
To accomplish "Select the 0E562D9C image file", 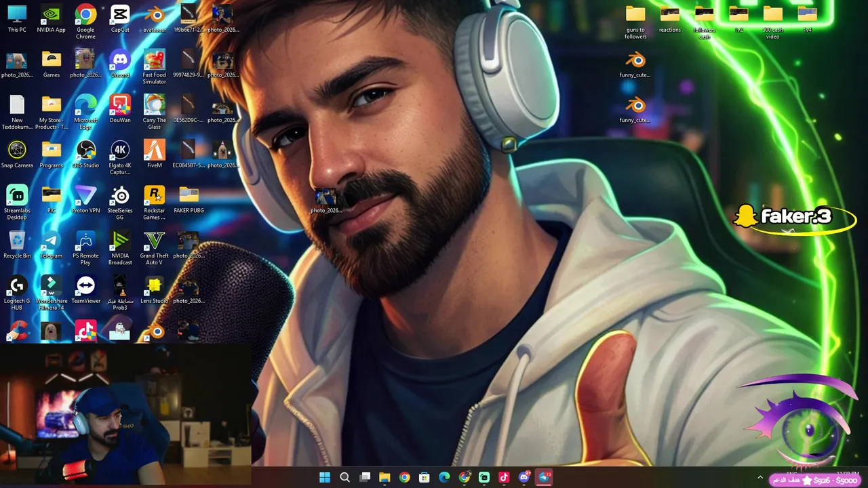I will click(189, 109).
